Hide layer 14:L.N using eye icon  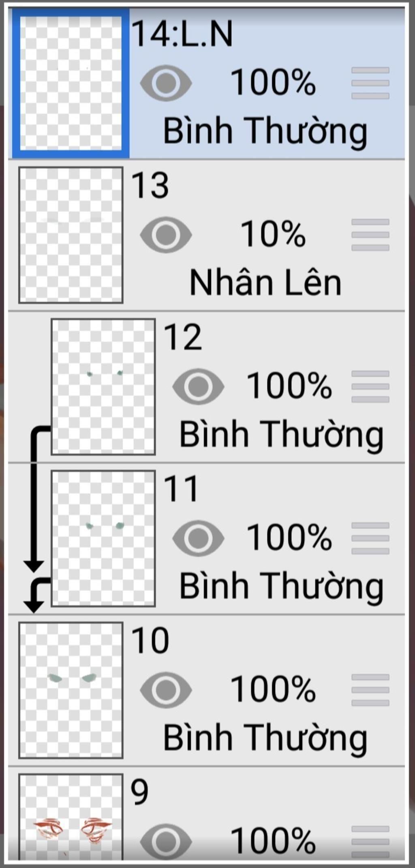point(166,83)
